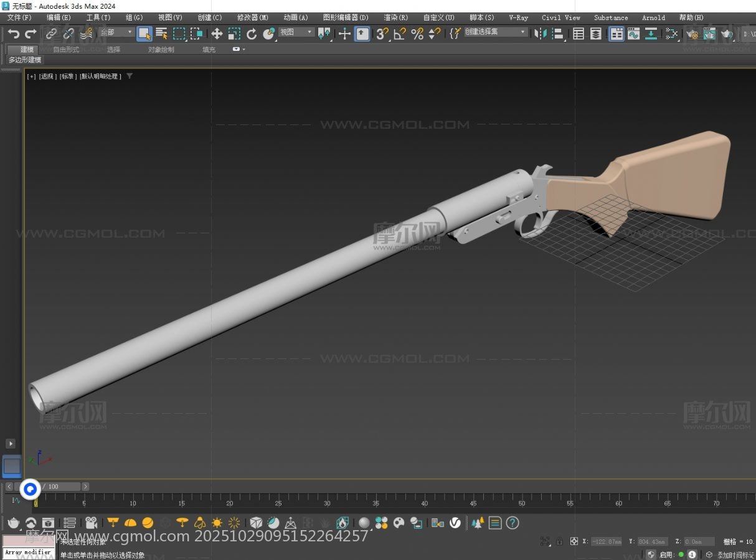The height and width of the screenshot is (560, 756).
Task: Open Curve Editor from toolbar
Action: pos(633,34)
